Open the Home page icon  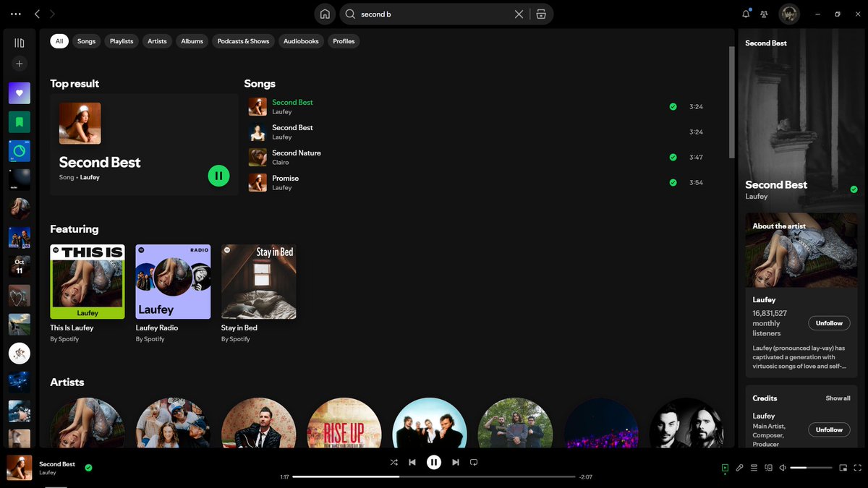coord(325,14)
